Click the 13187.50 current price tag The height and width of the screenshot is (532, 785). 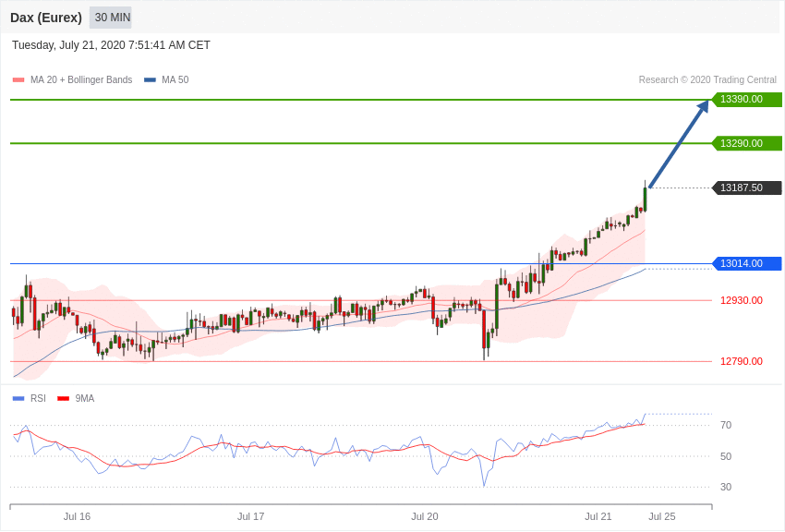click(x=746, y=188)
